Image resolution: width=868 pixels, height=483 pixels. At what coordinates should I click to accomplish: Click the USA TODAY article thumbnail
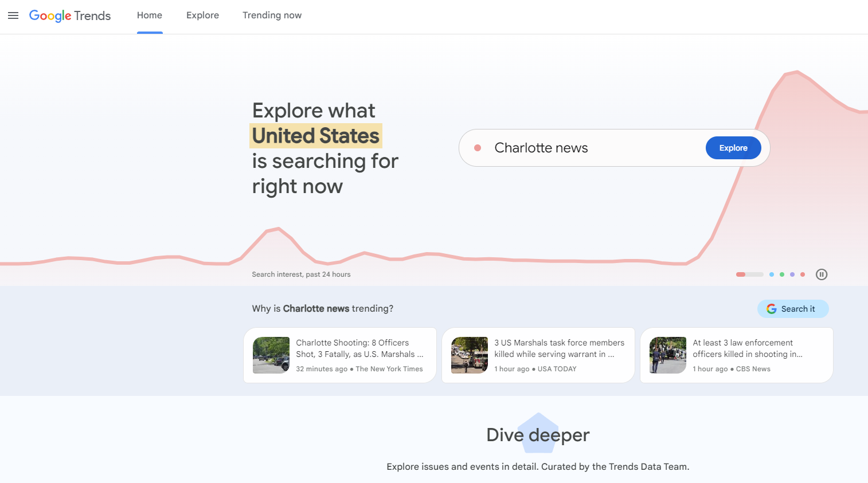pyautogui.click(x=470, y=355)
